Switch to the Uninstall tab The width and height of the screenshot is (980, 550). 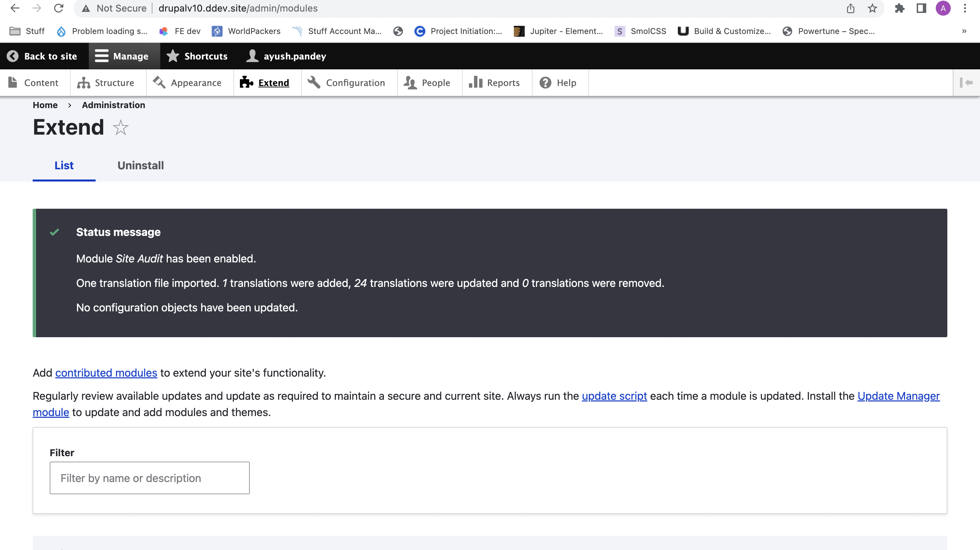pos(141,165)
